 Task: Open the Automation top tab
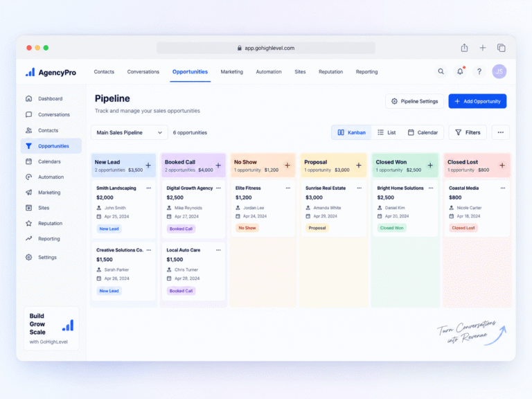269,72
